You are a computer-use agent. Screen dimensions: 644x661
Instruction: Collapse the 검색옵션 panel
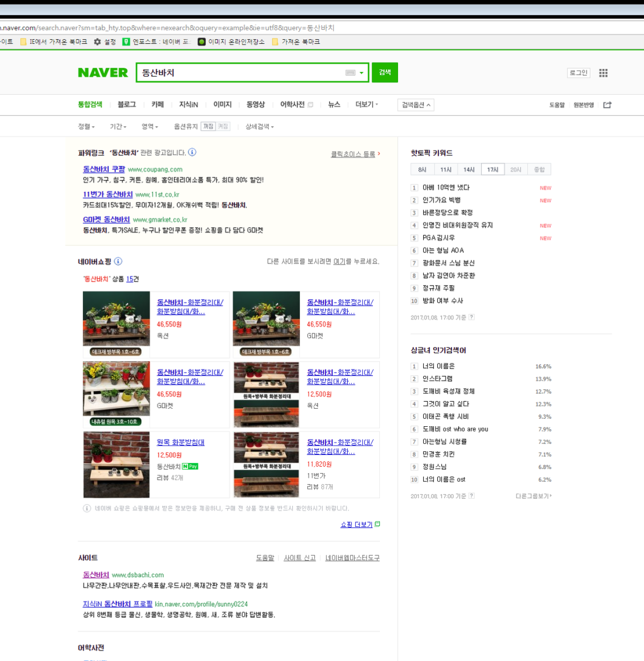416,105
